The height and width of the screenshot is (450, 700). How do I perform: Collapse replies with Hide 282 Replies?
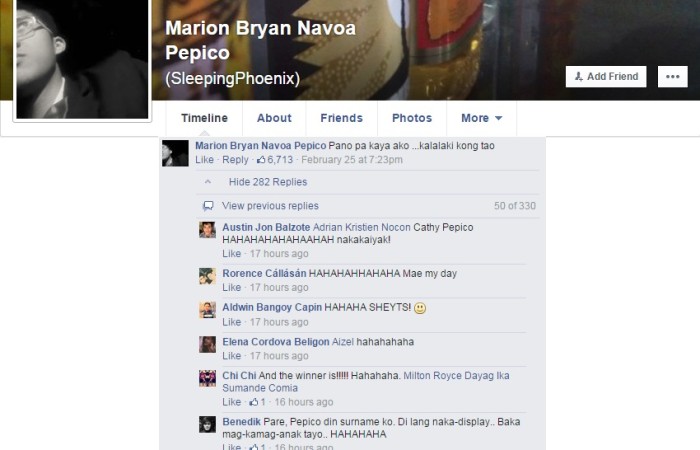pos(268,182)
